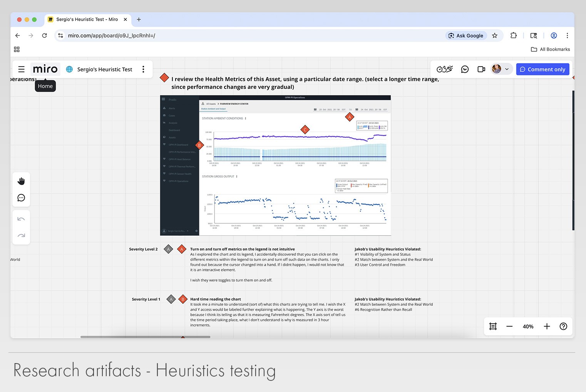Select the Sergio's Heuristic Test tab
This screenshot has height=392, width=586.
click(87, 19)
